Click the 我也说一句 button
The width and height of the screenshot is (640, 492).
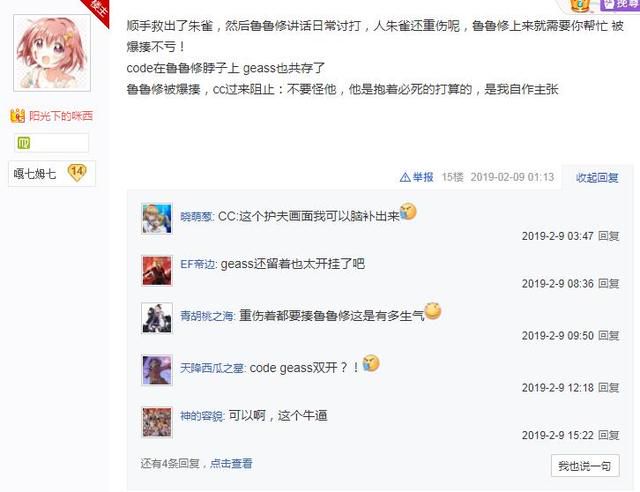(585, 465)
